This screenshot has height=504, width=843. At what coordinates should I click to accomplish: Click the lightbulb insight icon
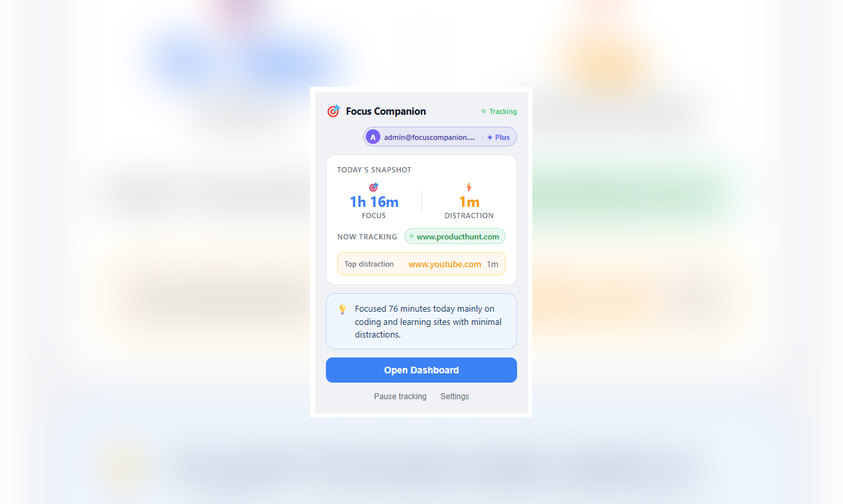coord(343,309)
